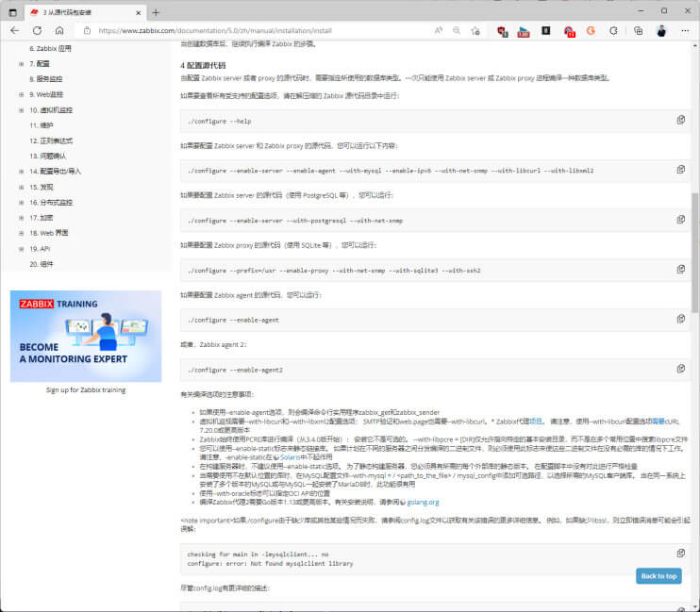This screenshot has height=612, width=700.
Task: Open the red circular extension icon
Action: coord(569,31)
